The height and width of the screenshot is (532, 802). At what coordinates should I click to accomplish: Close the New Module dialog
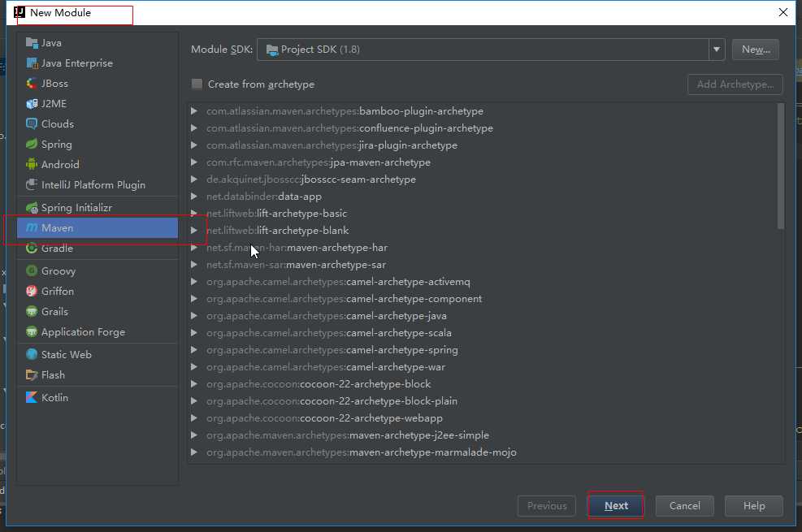click(x=783, y=12)
